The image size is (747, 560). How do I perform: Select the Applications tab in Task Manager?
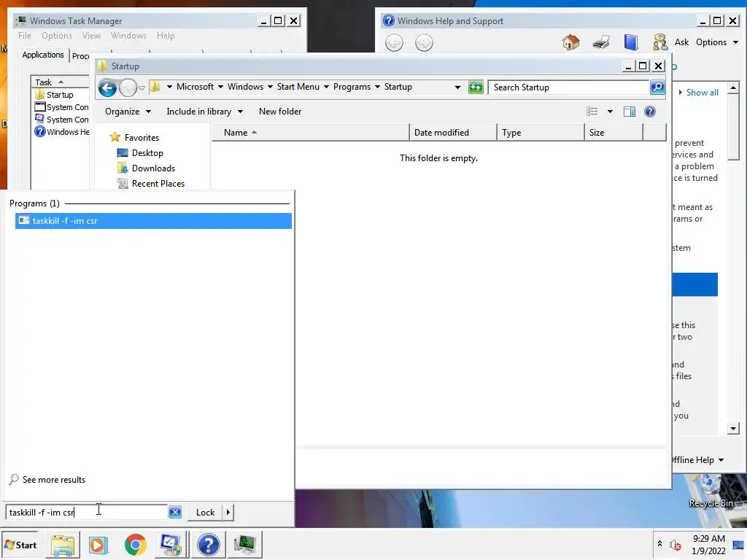tap(43, 55)
